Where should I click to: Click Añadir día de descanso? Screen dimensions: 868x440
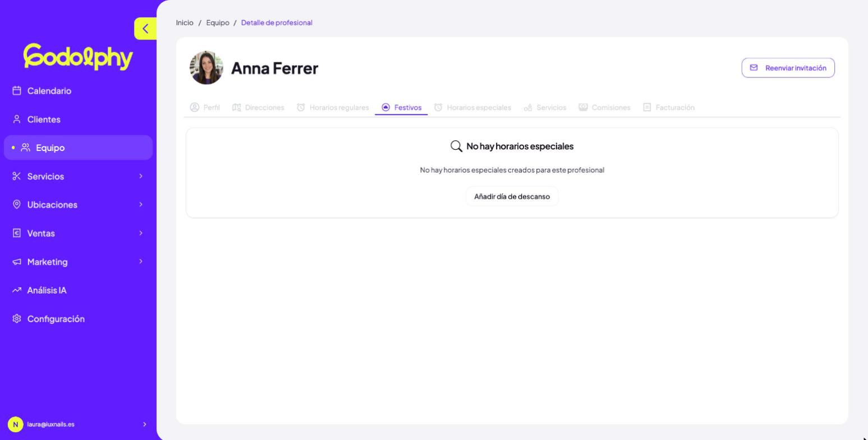coord(512,196)
